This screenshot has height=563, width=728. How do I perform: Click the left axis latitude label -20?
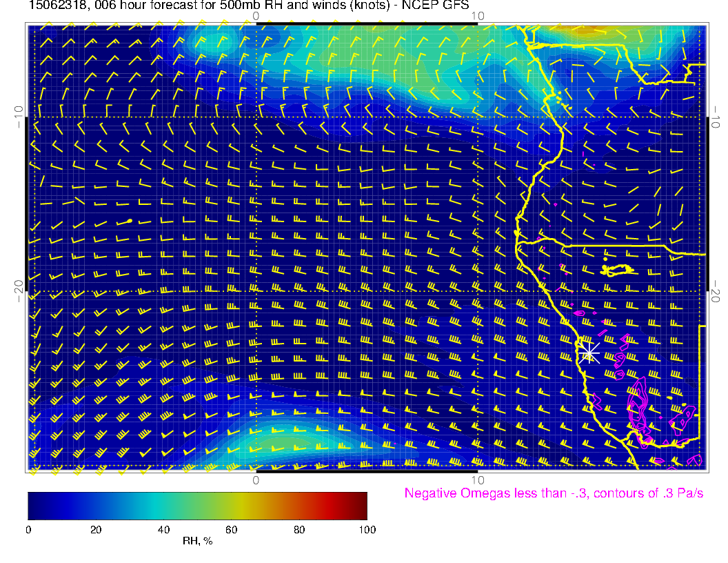pos(19,290)
